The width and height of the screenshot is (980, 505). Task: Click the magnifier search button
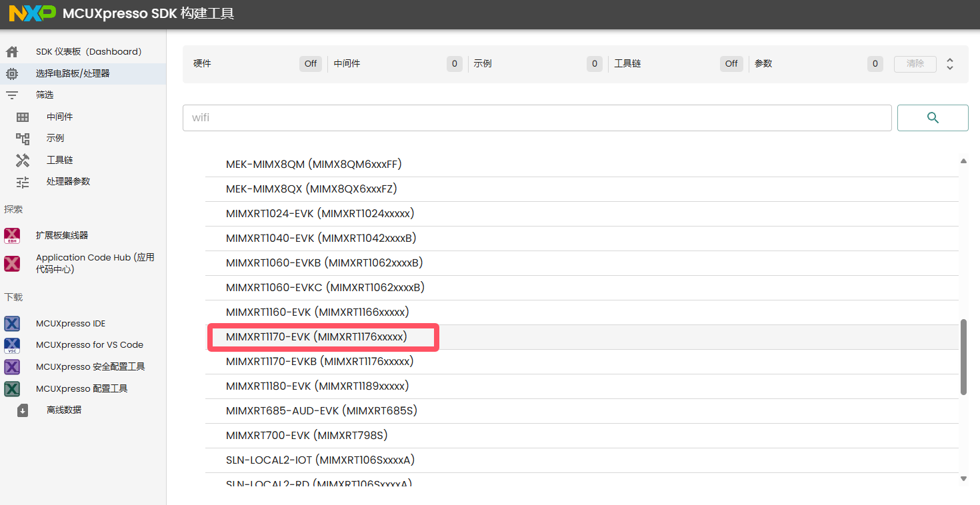(x=933, y=118)
